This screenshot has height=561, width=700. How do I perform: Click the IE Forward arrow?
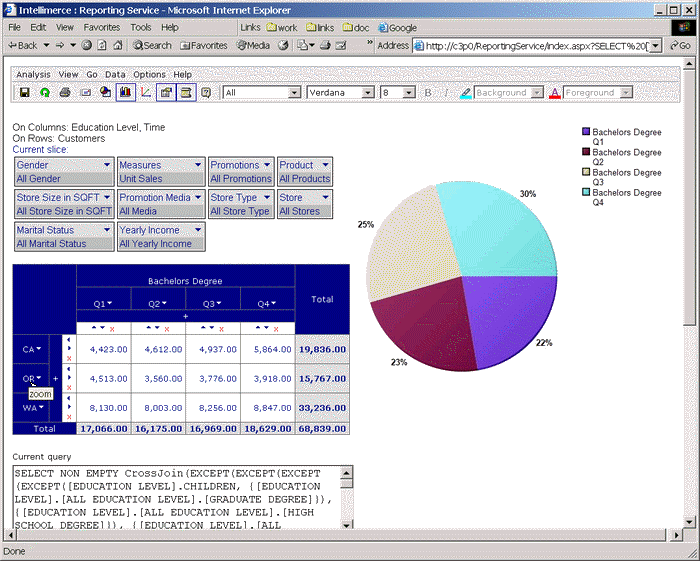click(x=60, y=45)
